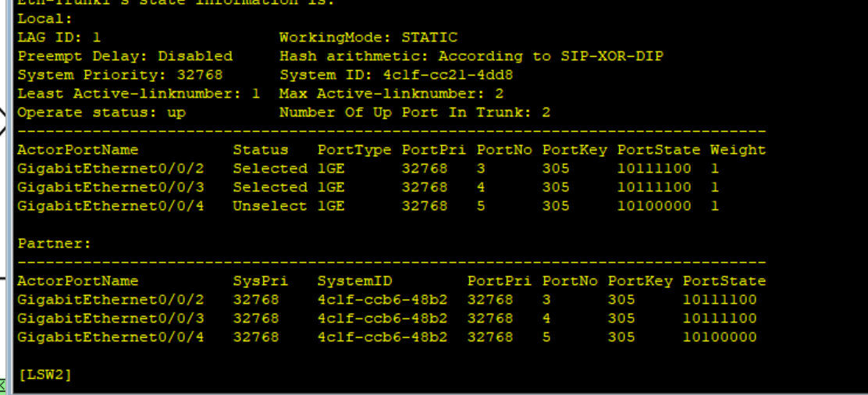Click PortState 10111100 of Local GigabitEthernet0/0/2
Viewport: 868px width, 395px height.
[x=654, y=169]
